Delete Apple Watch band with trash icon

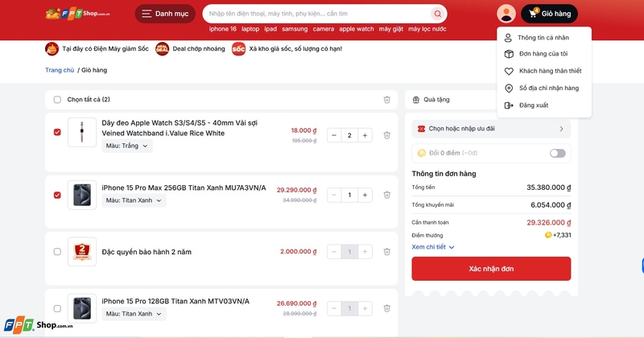(387, 135)
